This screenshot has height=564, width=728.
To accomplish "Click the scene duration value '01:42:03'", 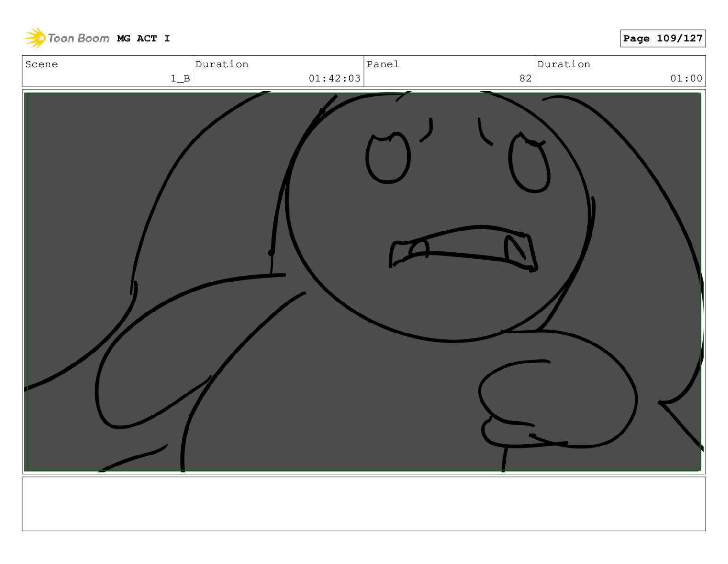I will coord(335,79).
